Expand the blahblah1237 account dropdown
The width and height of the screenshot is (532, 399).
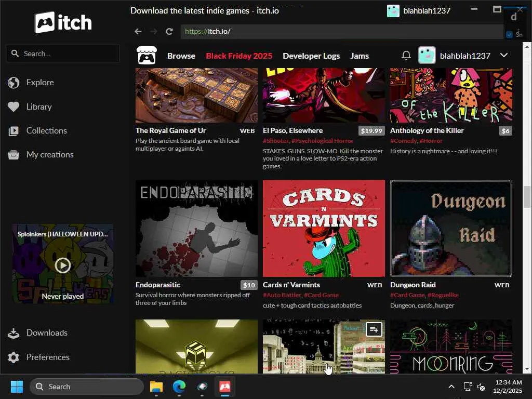[x=504, y=55]
